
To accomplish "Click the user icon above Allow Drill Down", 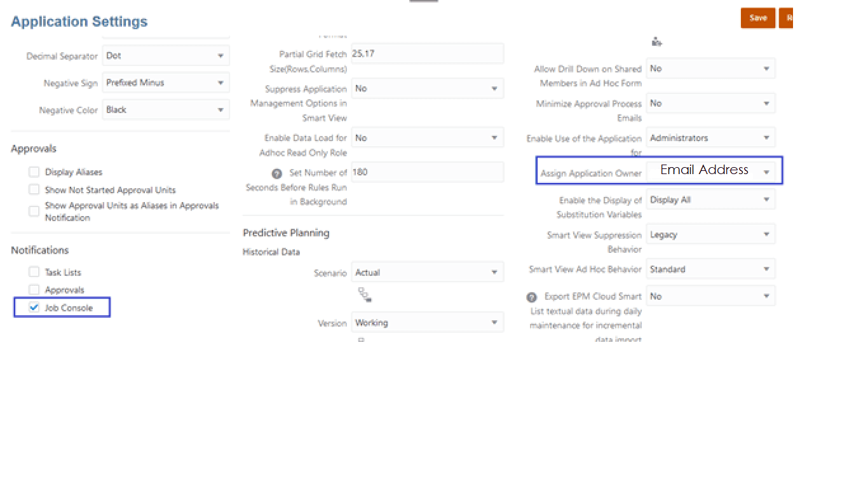I will pyautogui.click(x=656, y=42).
